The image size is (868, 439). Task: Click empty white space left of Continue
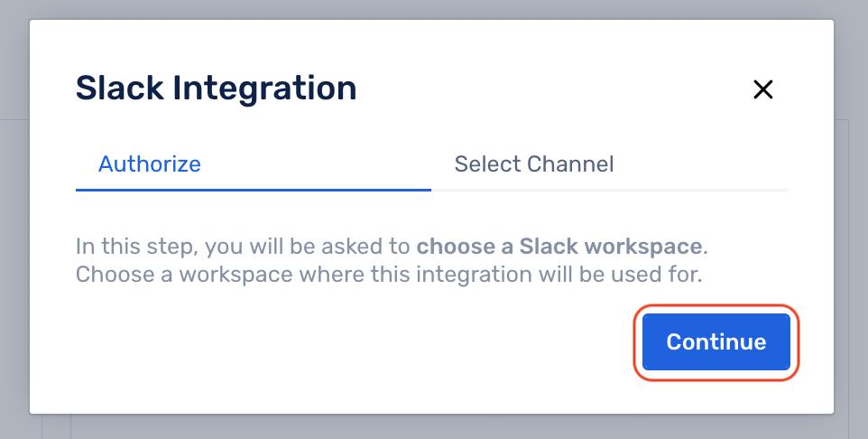[355, 342]
